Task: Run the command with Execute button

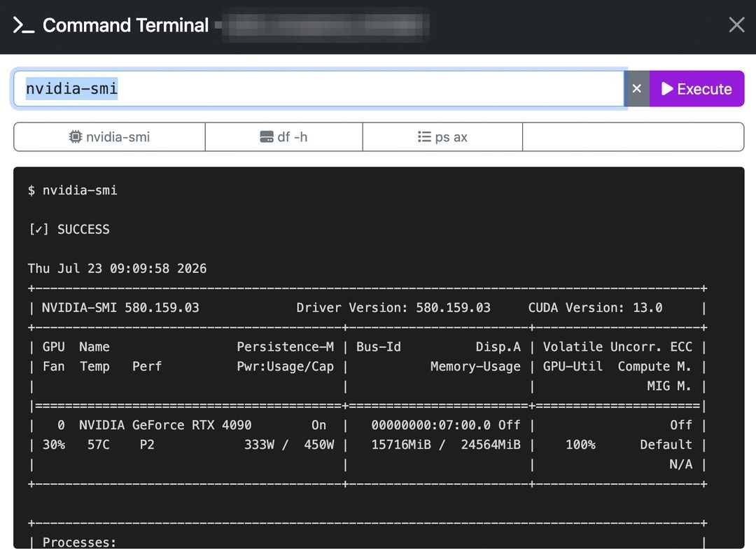Action: 696,89
